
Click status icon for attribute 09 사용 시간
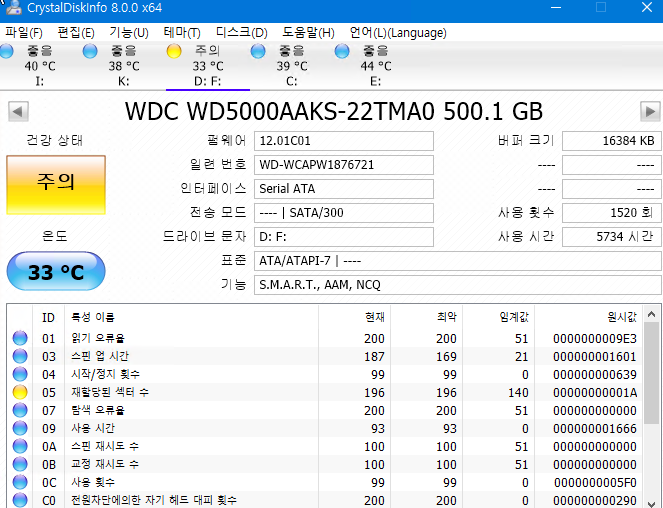coord(20,428)
